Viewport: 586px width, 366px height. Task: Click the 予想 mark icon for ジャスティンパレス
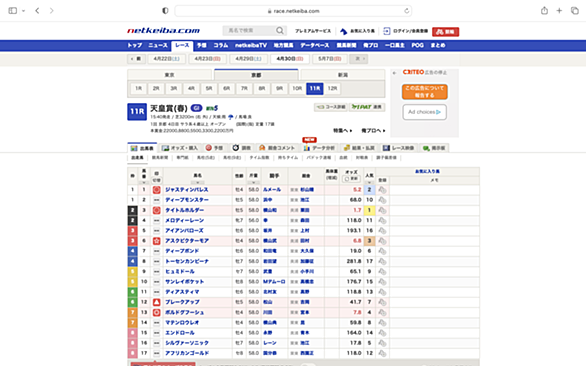156,190
